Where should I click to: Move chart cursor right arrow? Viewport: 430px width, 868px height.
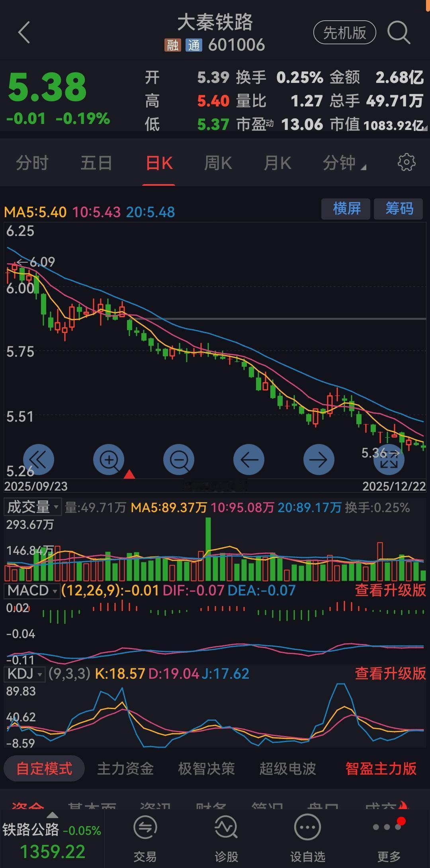coord(319,460)
